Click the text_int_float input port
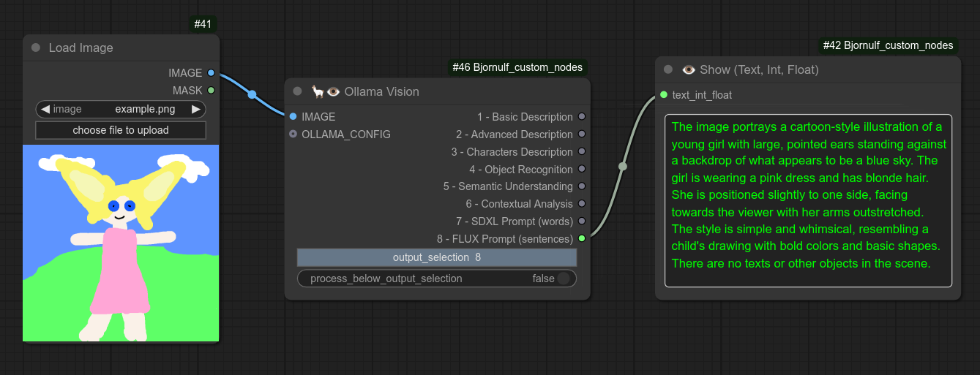This screenshot has height=375, width=980. pos(664,95)
